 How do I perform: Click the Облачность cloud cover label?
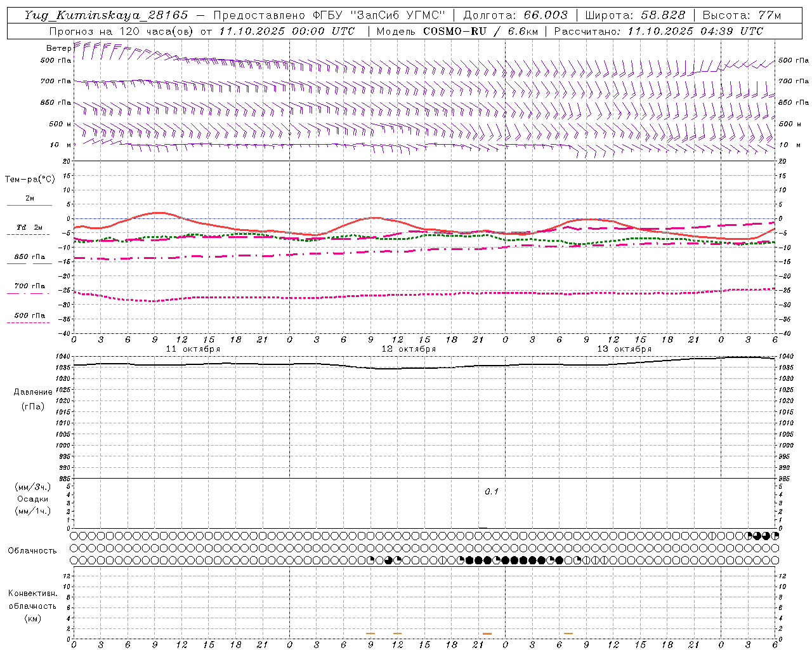(32, 550)
